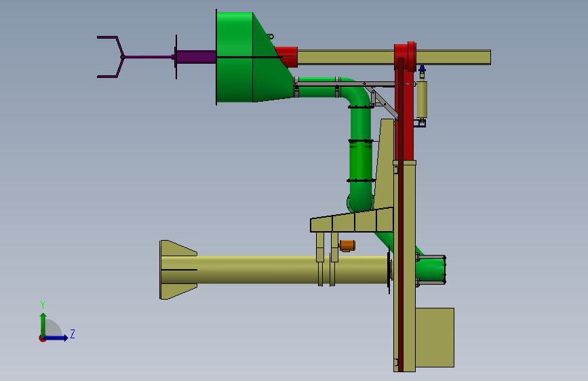Image resolution: width=588 pixels, height=381 pixels.
Task: Click the red X origin dot of triad
Action: [42, 338]
